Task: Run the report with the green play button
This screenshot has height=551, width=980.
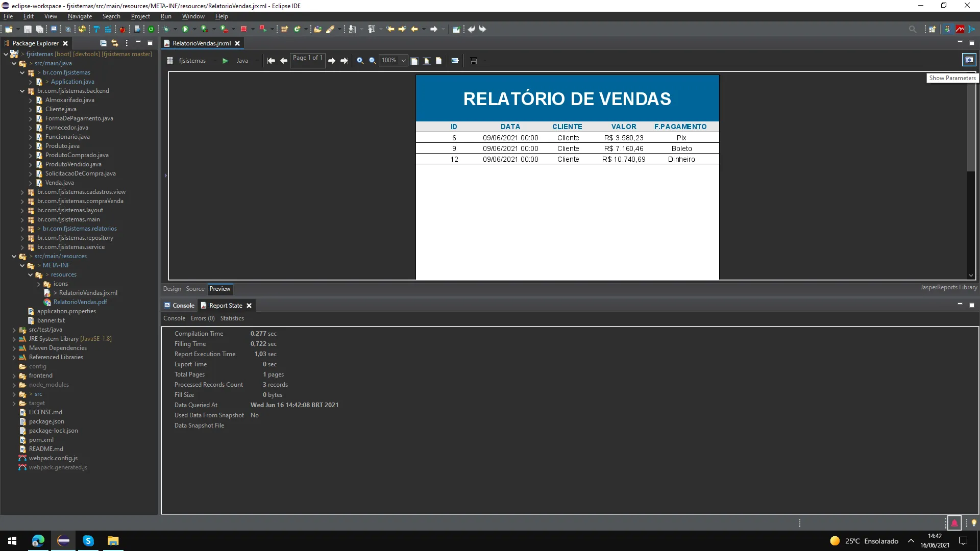Action: coord(225,61)
